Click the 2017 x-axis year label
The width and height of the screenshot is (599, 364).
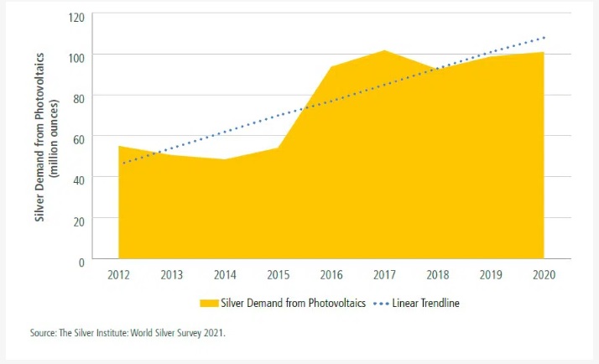(x=385, y=273)
